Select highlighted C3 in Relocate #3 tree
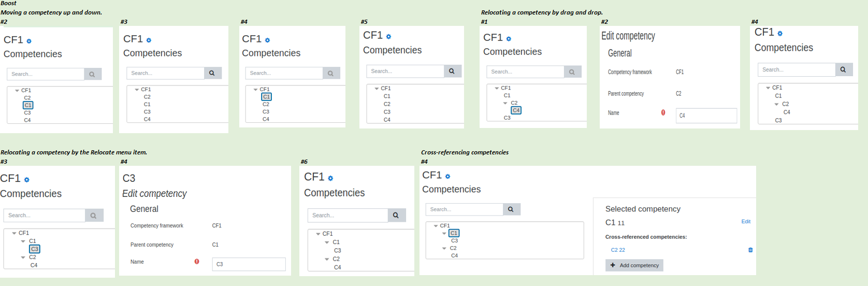 35,249
